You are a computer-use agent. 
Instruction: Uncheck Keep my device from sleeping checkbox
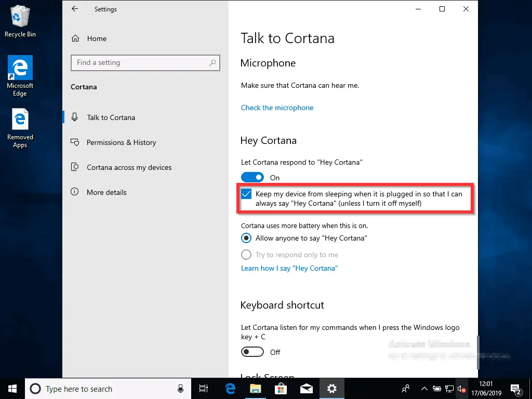(x=246, y=194)
